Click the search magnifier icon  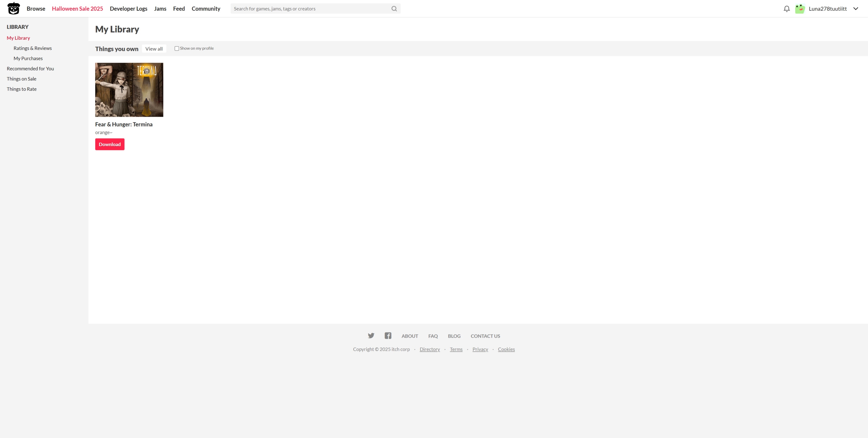[x=394, y=9]
